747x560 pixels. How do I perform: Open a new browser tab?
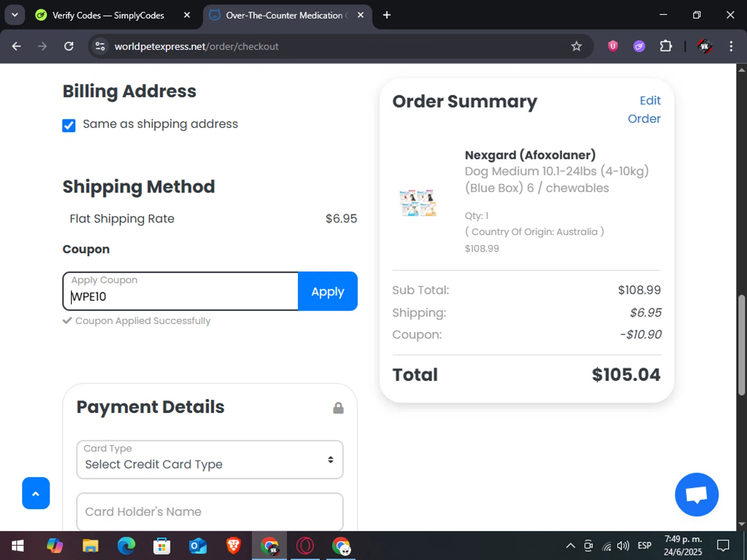tap(386, 15)
